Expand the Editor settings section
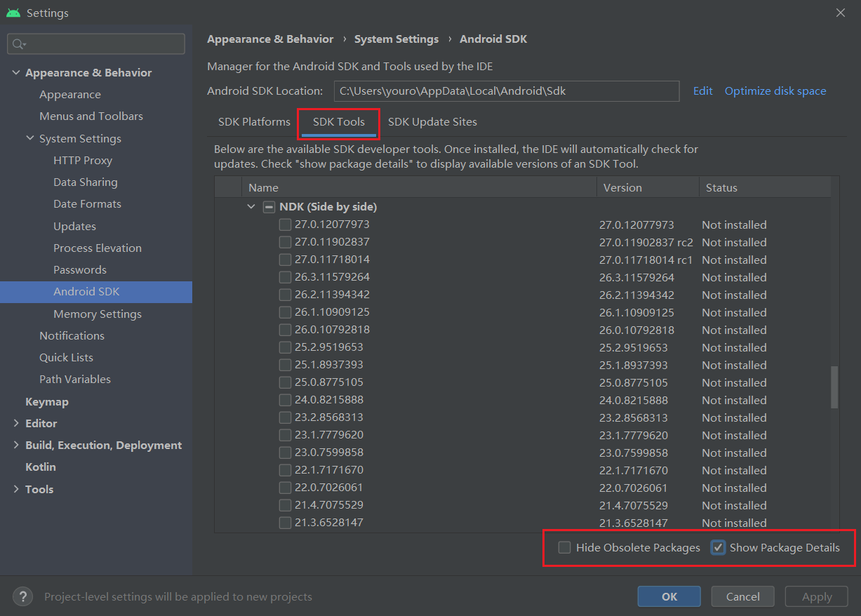Screen dimensions: 861x616 16,424
